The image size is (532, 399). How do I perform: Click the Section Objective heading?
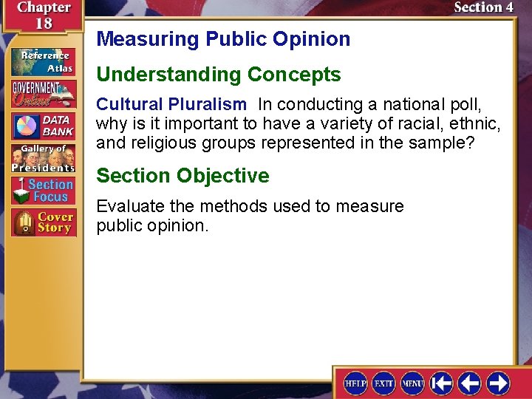(x=183, y=175)
